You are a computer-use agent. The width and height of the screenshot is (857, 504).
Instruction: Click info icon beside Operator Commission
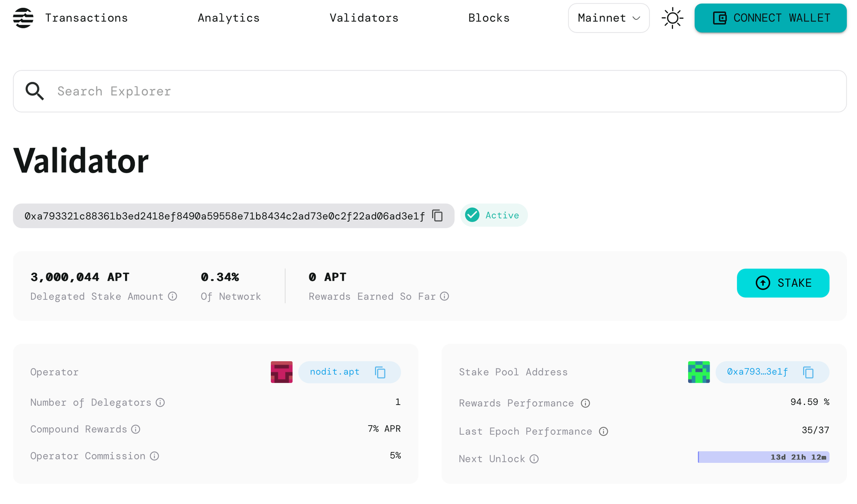pos(154,456)
